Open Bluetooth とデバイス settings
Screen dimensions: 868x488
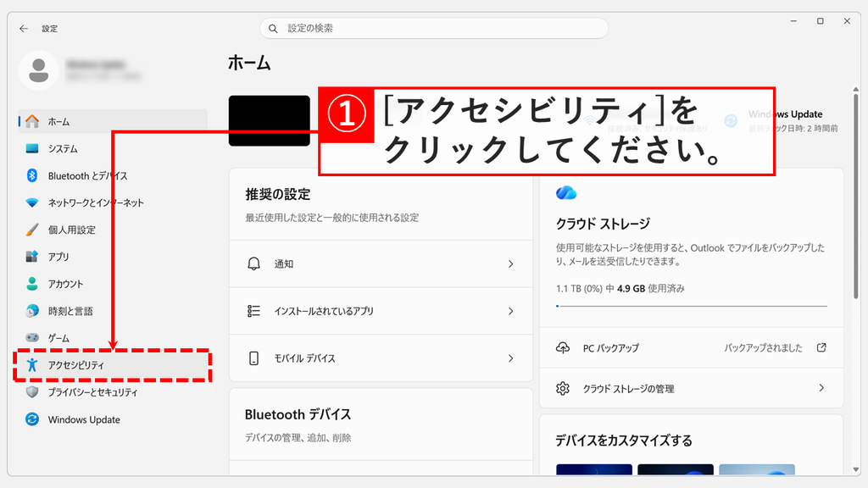113,175
